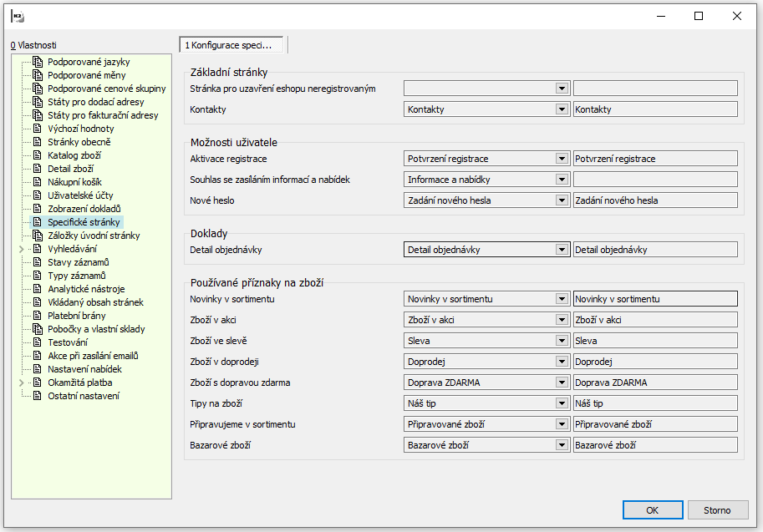
Task: Switch to the 0 Vlastnosti tab
Action: 33,45
